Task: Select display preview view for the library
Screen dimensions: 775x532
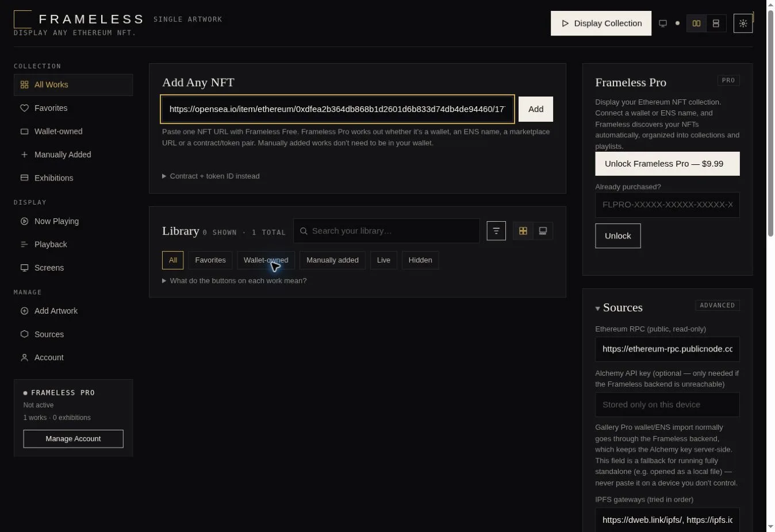Action: (x=543, y=231)
